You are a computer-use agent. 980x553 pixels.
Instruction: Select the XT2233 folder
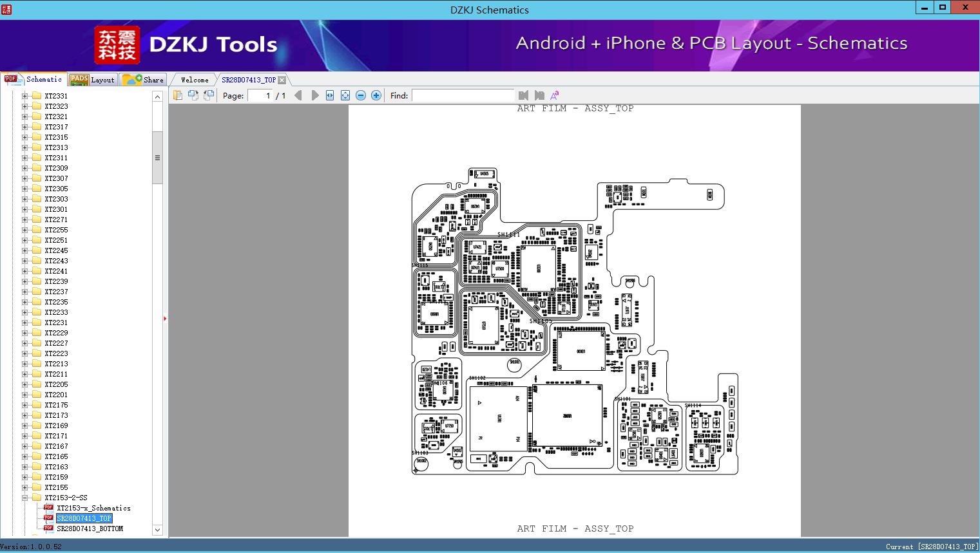tap(56, 312)
